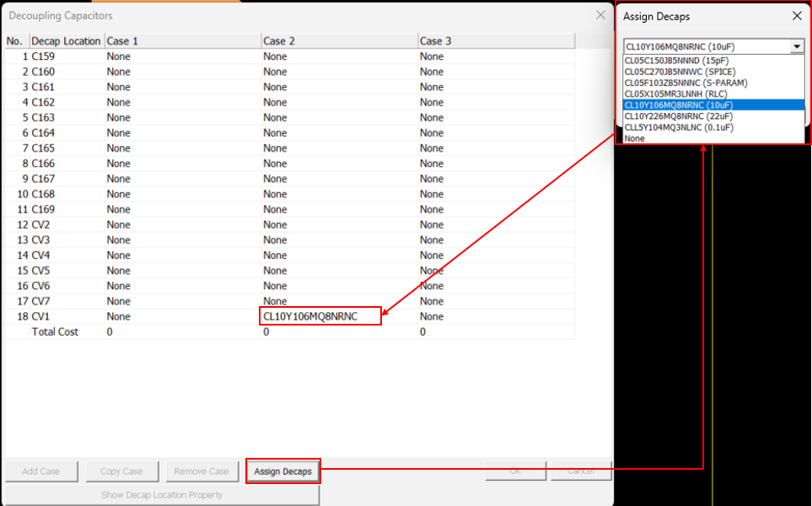
Task: Click the Case 1 column header
Action: tap(182, 41)
